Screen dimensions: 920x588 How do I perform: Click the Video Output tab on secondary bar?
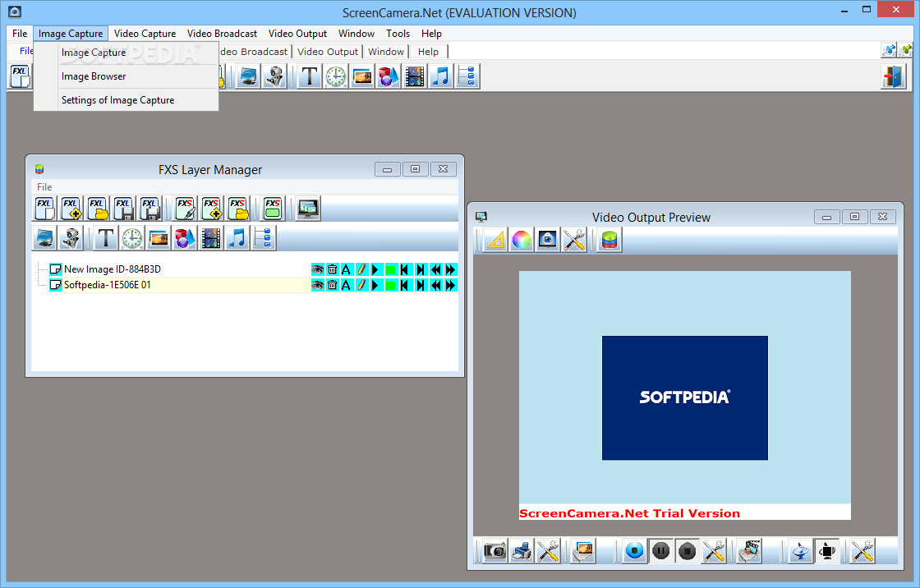(x=328, y=52)
